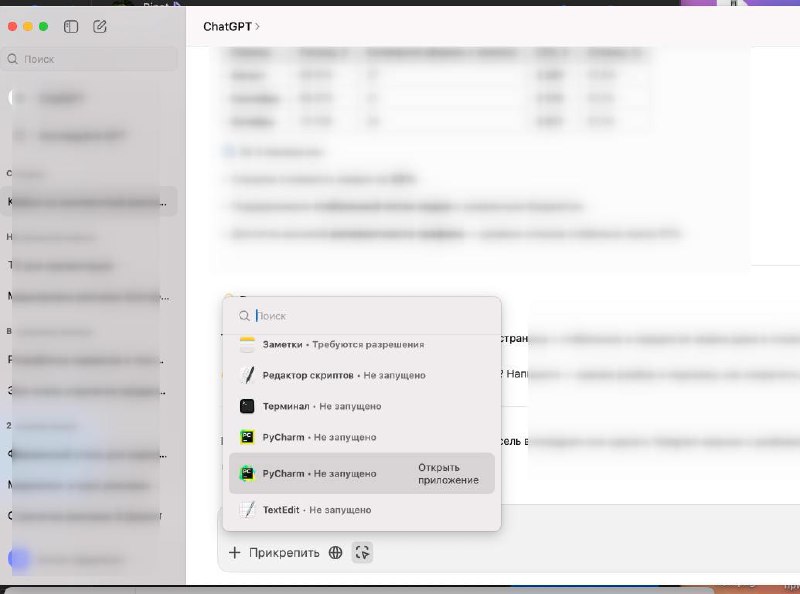
Task: Select Заметки app in the list
Action: [x=362, y=344]
